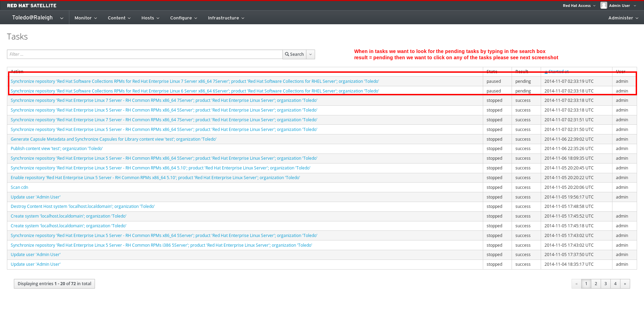Open the Destroy Content Host system task

(82, 207)
